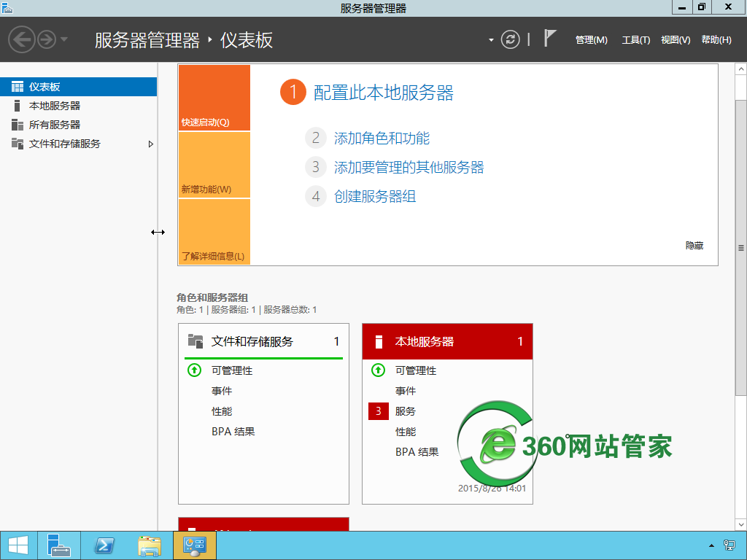747x560 pixels.
Task: Open the Windows Start button
Action: click(x=18, y=545)
